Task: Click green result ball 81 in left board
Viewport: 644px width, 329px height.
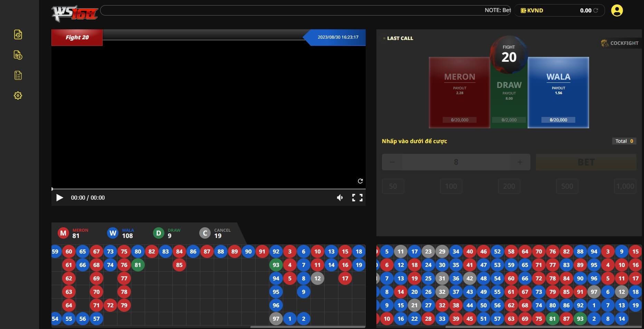Action: 138,265
